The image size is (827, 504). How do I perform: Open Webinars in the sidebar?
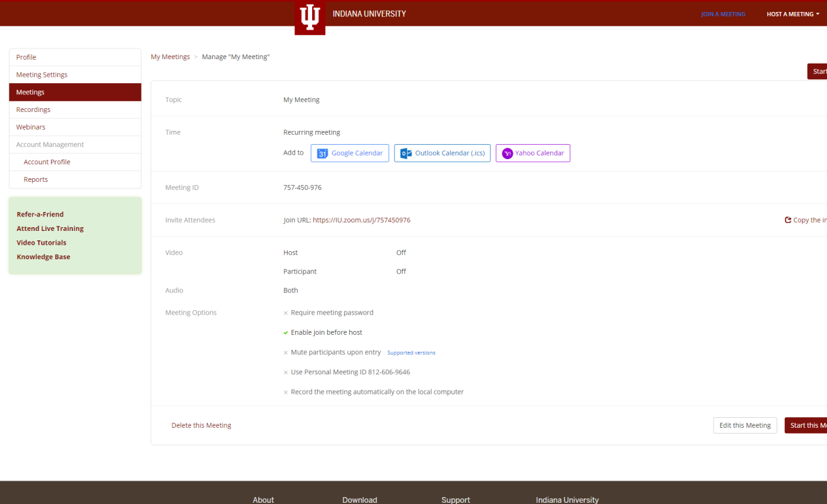pyautogui.click(x=75, y=127)
